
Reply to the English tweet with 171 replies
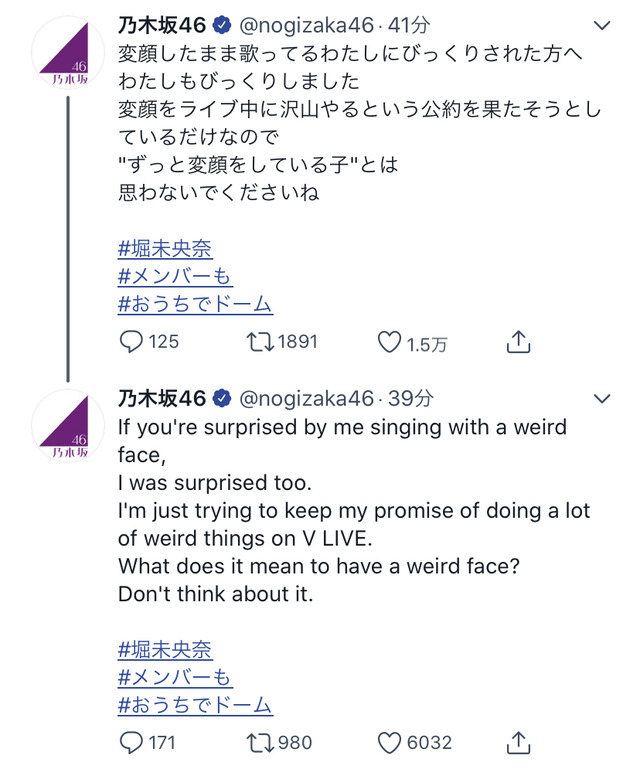[131, 743]
